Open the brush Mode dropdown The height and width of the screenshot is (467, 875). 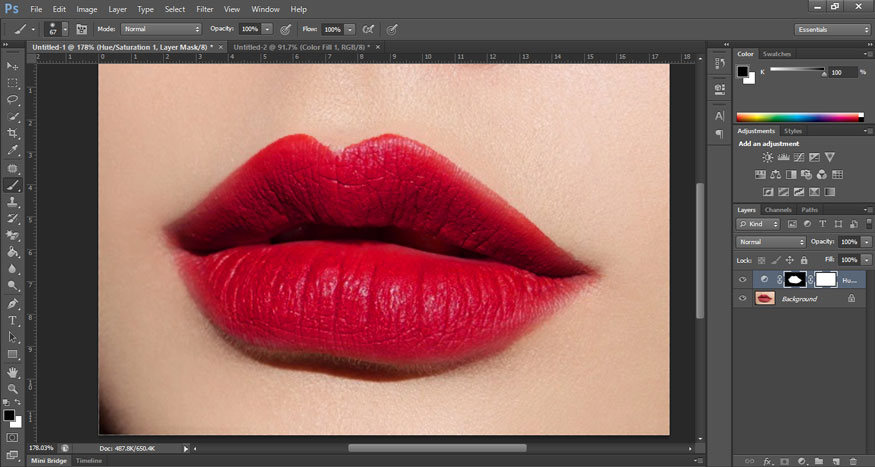pyautogui.click(x=161, y=29)
